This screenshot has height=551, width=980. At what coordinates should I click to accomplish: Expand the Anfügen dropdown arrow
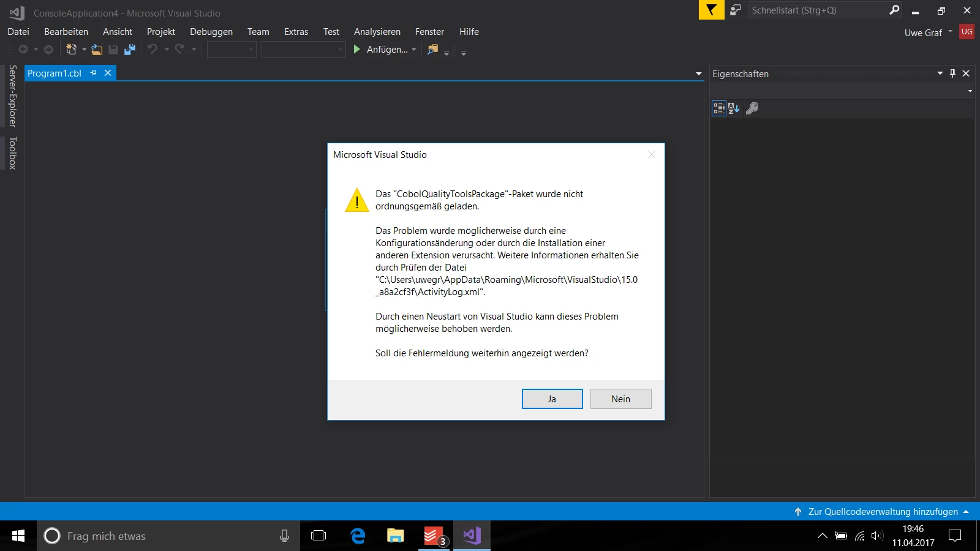tap(414, 50)
